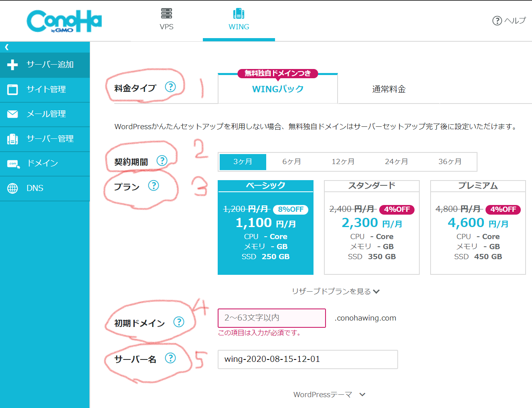Open the WING tab label
The width and height of the screenshot is (532, 408).
pyautogui.click(x=239, y=27)
